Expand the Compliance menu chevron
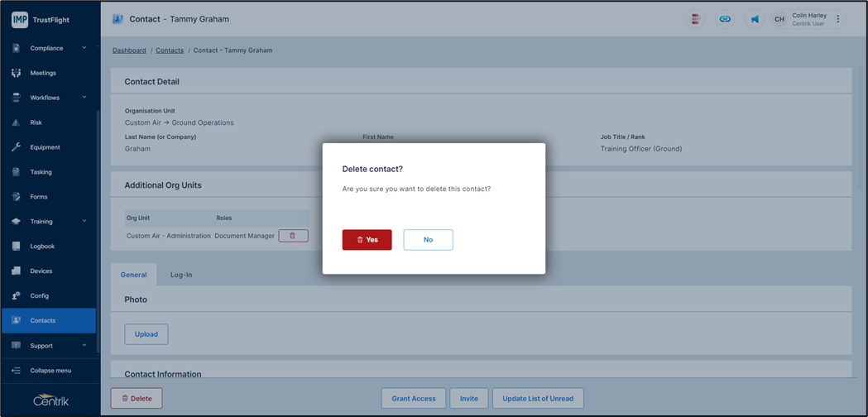This screenshot has height=417, width=868. [84, 48]
